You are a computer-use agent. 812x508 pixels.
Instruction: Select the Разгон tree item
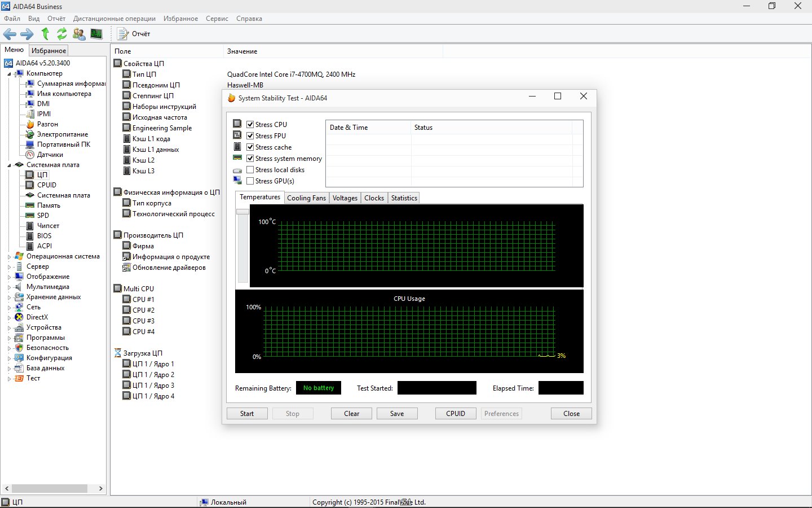tap(47, 124)
